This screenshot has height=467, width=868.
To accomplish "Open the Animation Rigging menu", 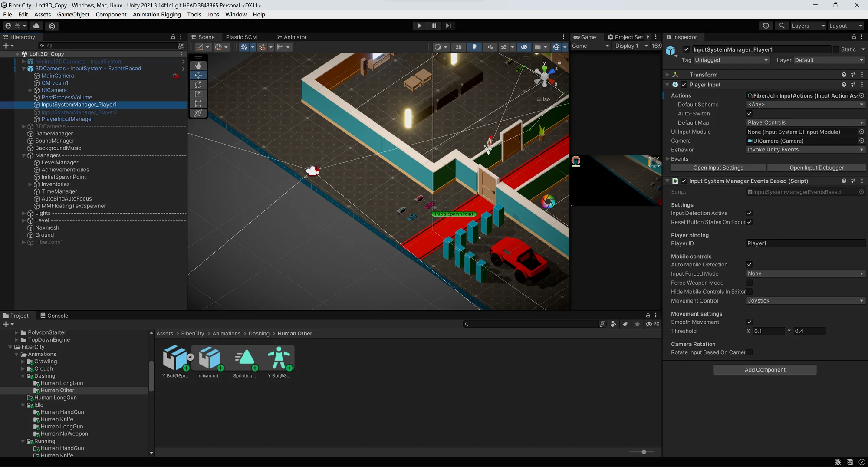I will tap(157, 14).
